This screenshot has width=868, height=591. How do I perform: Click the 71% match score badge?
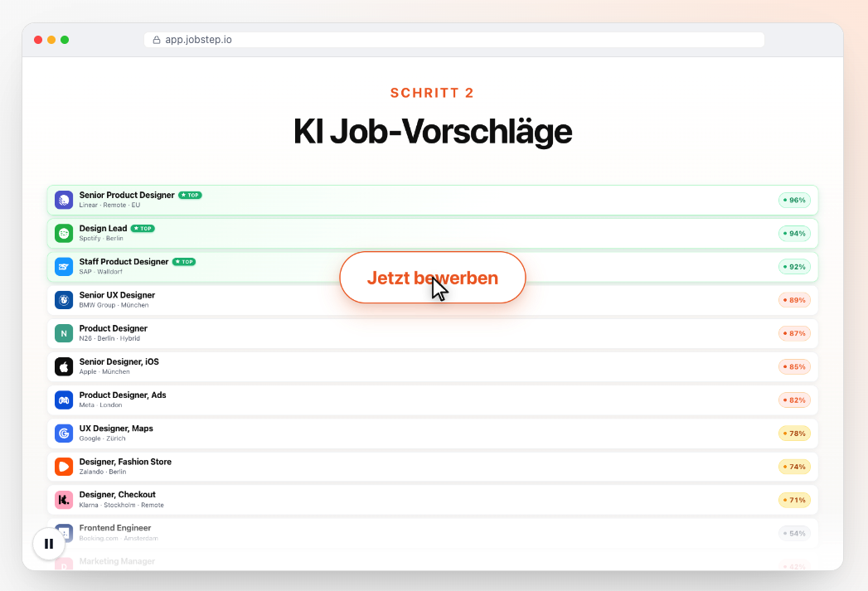(x=794, y=500)
